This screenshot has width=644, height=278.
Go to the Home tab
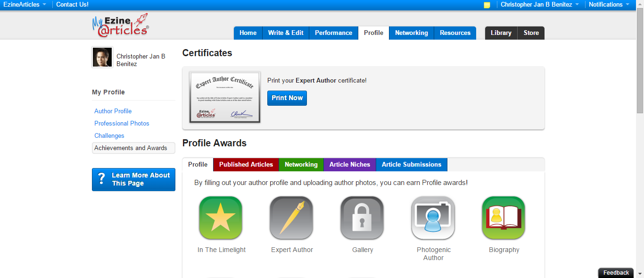tap(248, 33)
